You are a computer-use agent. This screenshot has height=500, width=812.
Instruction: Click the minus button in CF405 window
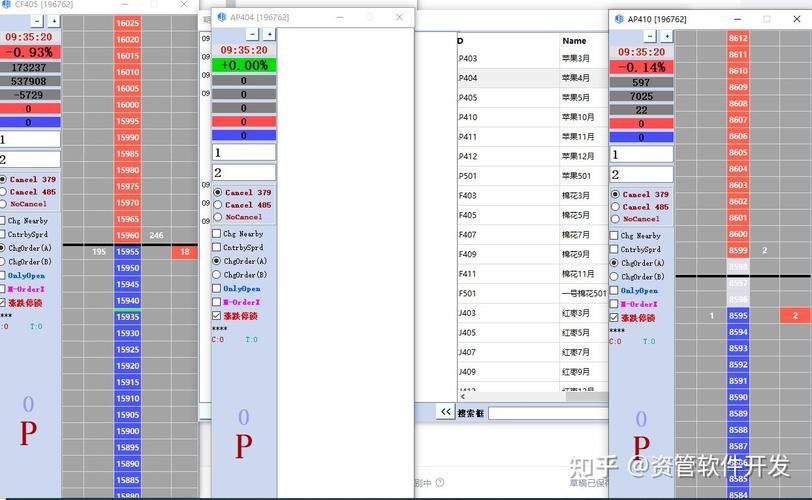pyautogui.click(x=37, y=21)
